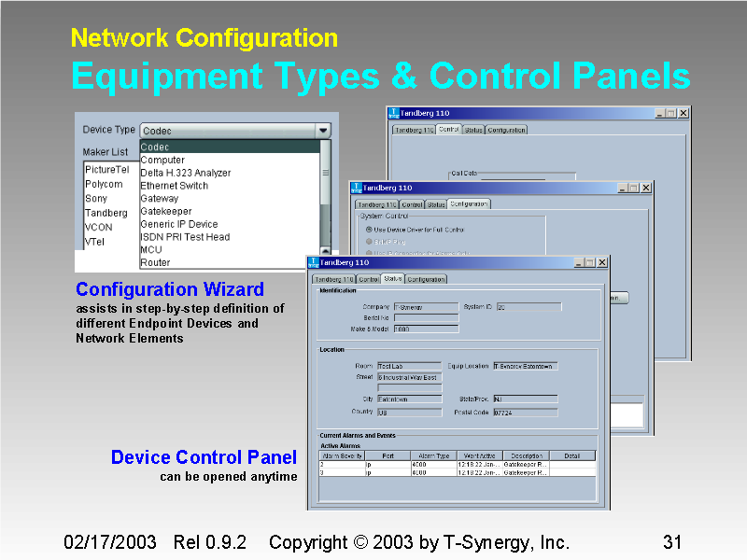Image resolution: width=747 pixels, height=560 pixels.
Task: Open the Control tab in the front window
Action: click(369, 279)
